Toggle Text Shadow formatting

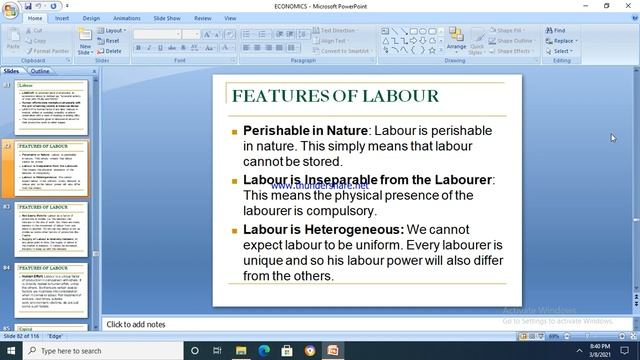click(x=183, y=48)
